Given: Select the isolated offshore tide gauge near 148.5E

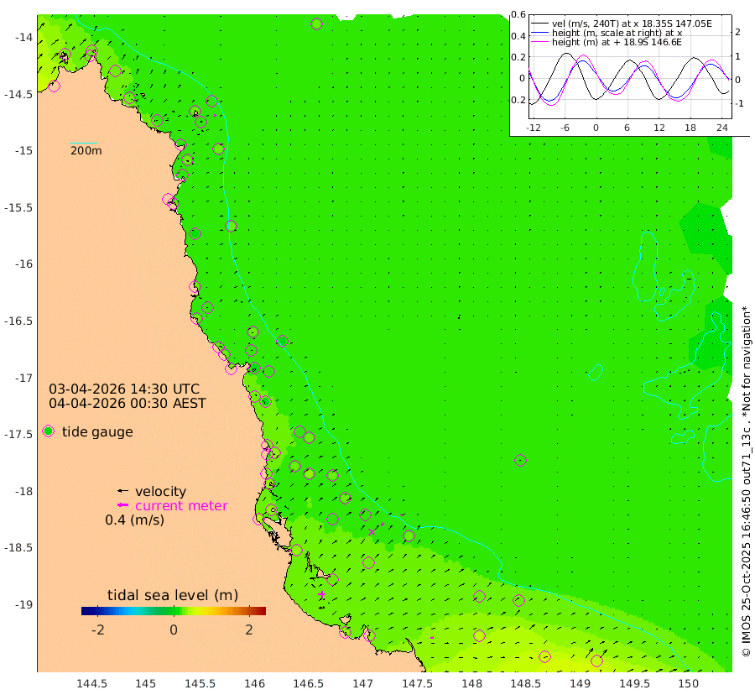Looking at the screenshot, I should pyautogui.click(x=520, y=460).
